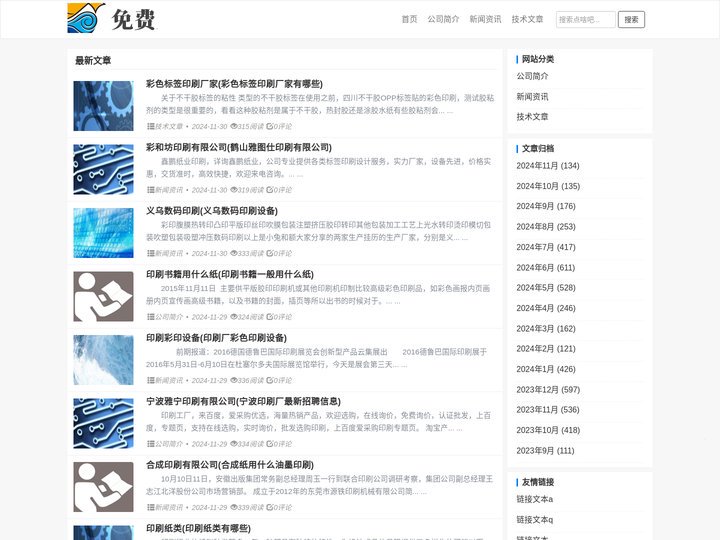
Task: Open archive 2024年10月 (135)
Action: 548,186
